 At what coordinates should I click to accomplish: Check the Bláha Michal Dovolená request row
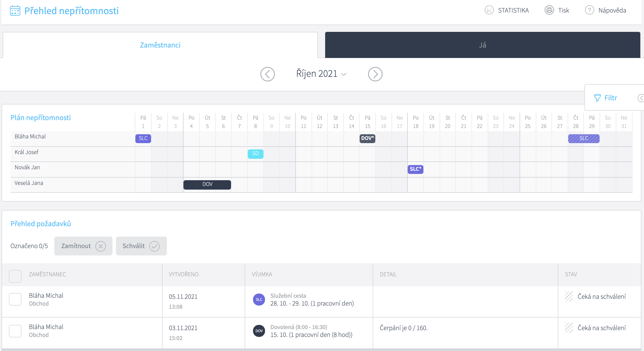point(15,331)
